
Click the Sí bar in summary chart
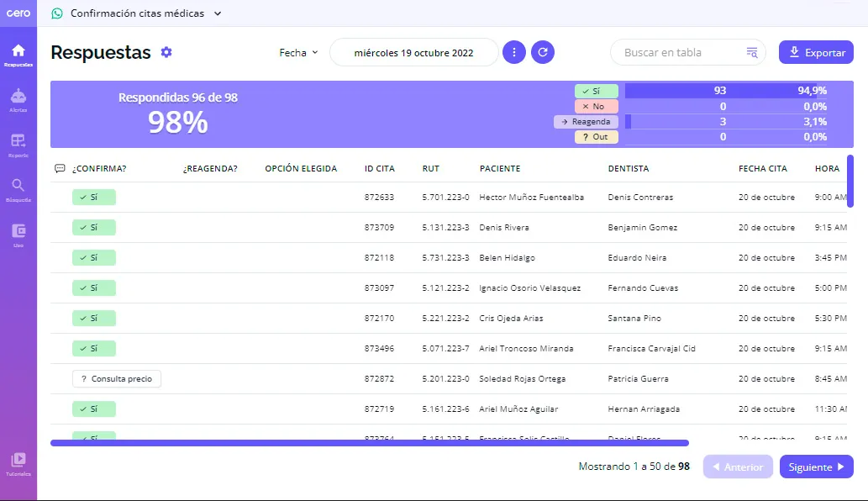[x=721, y=91]
